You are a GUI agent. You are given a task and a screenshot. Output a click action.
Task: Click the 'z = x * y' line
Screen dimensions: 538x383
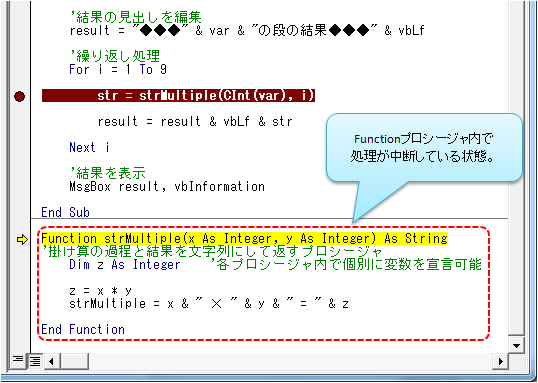click(x=100, y=291)
